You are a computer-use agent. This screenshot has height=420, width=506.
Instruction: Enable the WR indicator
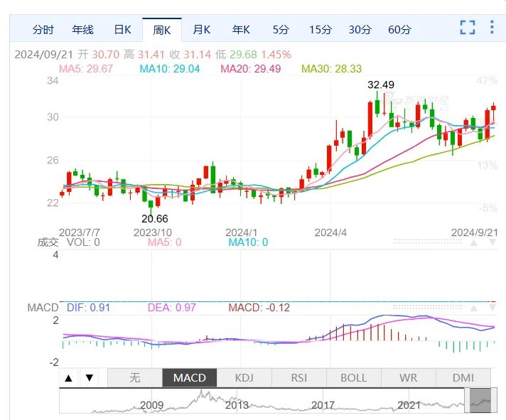pos(409,378)
